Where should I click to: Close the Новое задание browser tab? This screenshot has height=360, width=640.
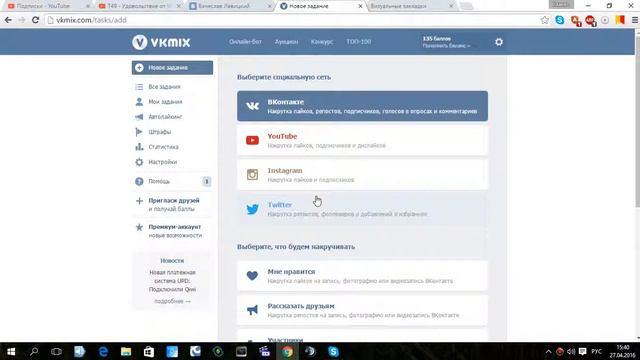pyautogui.click(x=360, y=6)
